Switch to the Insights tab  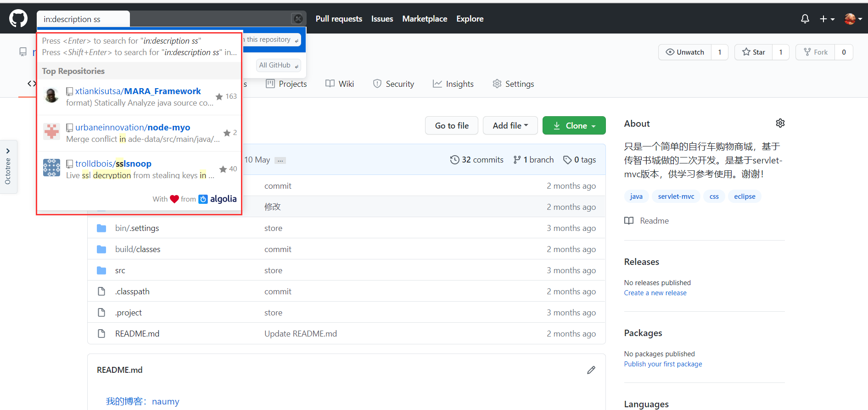coord(453,84)
